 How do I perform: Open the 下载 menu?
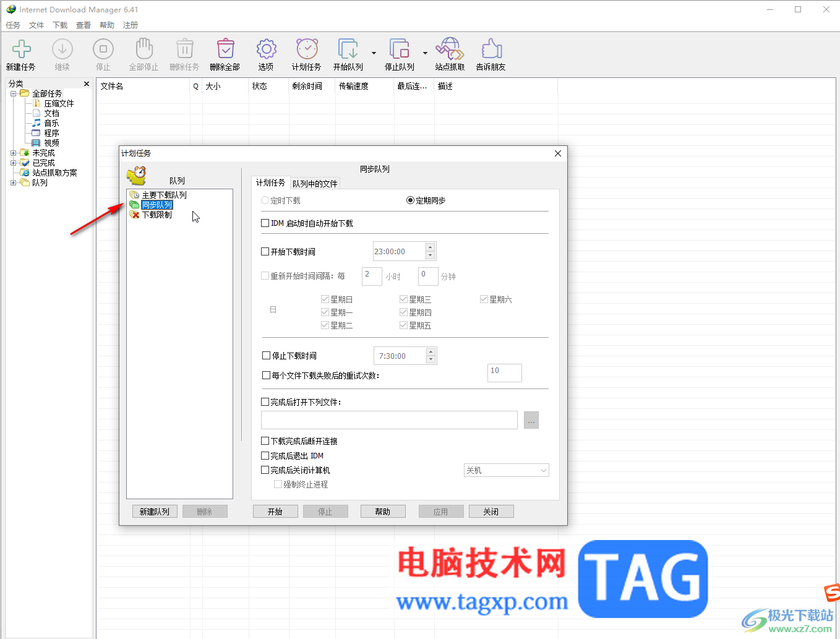click(60, 25)
